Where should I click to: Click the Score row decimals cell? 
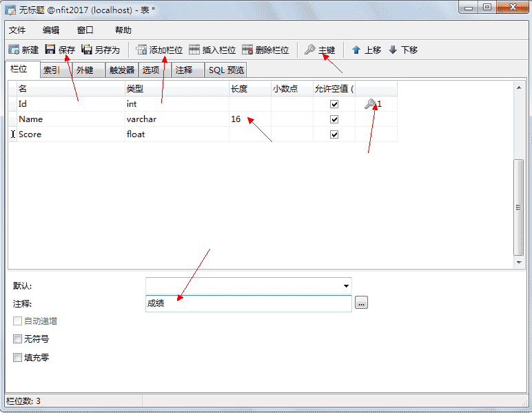point(291,134)
